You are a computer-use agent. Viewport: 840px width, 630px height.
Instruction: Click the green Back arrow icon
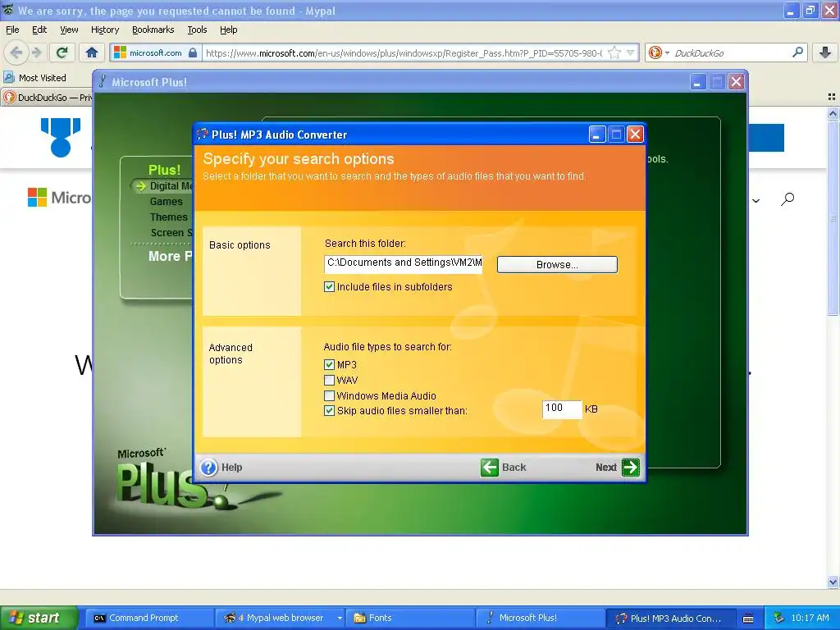pos(489,467)
